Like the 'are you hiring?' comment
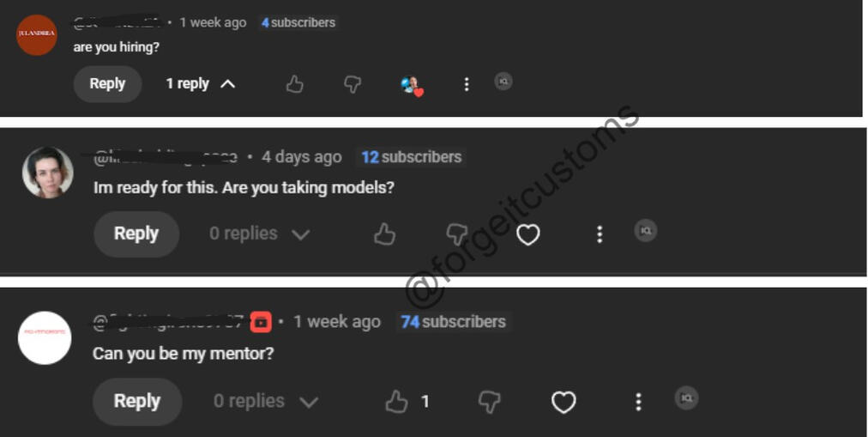The height and width of the screenshot is (437, 868). coord(294,84)
